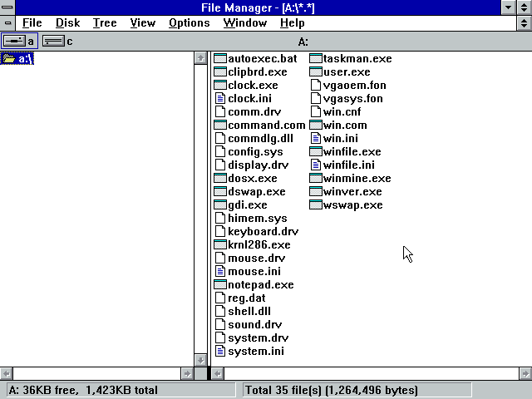The width and height of the screenshot is (532, 399).
Task: Click the keyboard.drv file icon
Action: tap(220, 231)
